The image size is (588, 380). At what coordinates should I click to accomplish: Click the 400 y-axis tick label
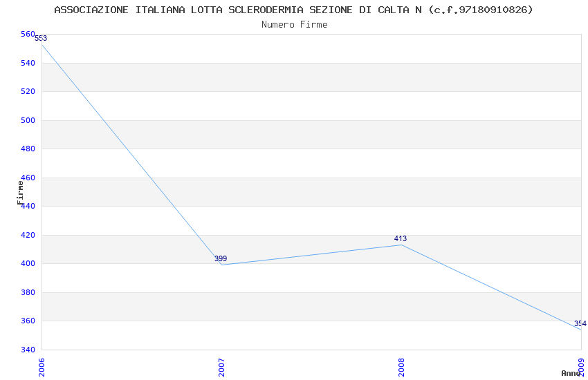(28, 263)
